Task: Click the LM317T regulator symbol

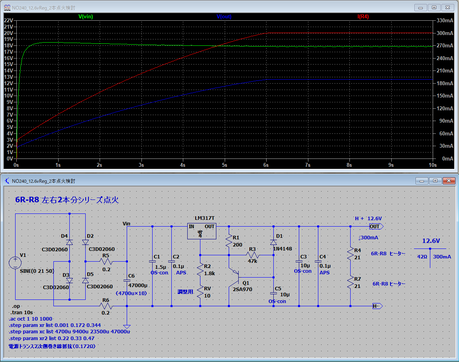Action: 202,231
